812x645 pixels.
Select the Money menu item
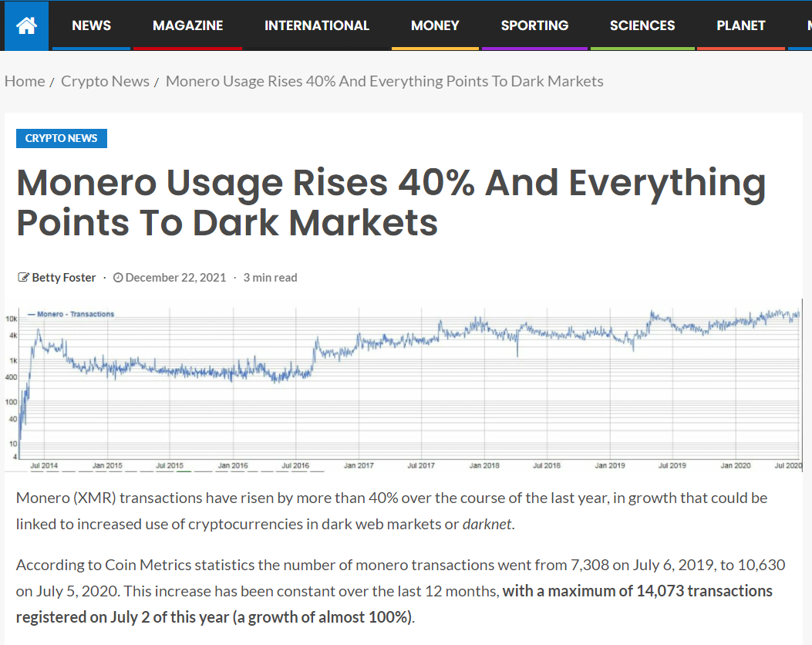click(x=435, y=25)
